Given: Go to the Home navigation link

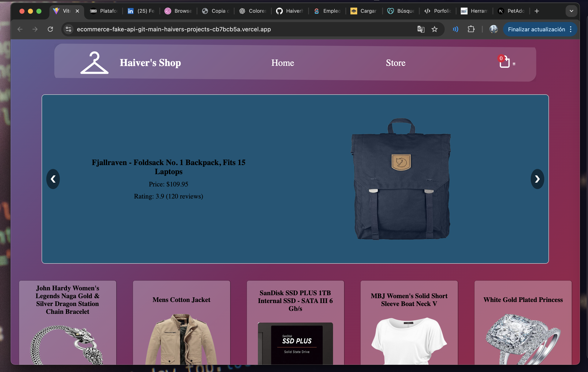Looking at the screenshot, I should coord(283,63).
